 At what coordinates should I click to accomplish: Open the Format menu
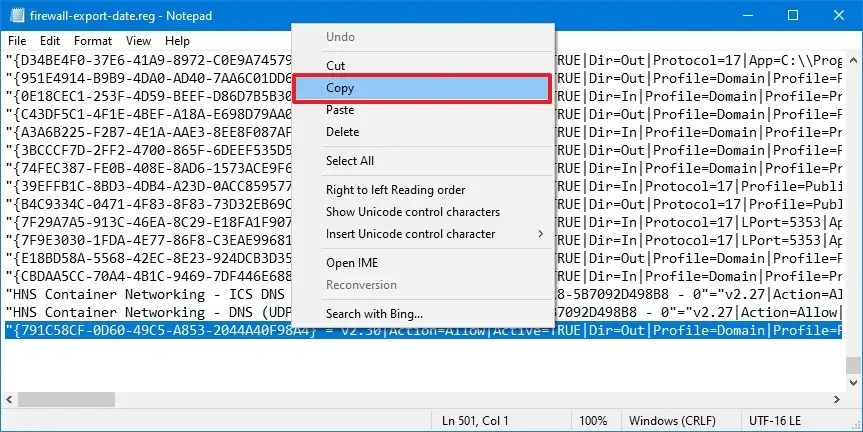92,41
